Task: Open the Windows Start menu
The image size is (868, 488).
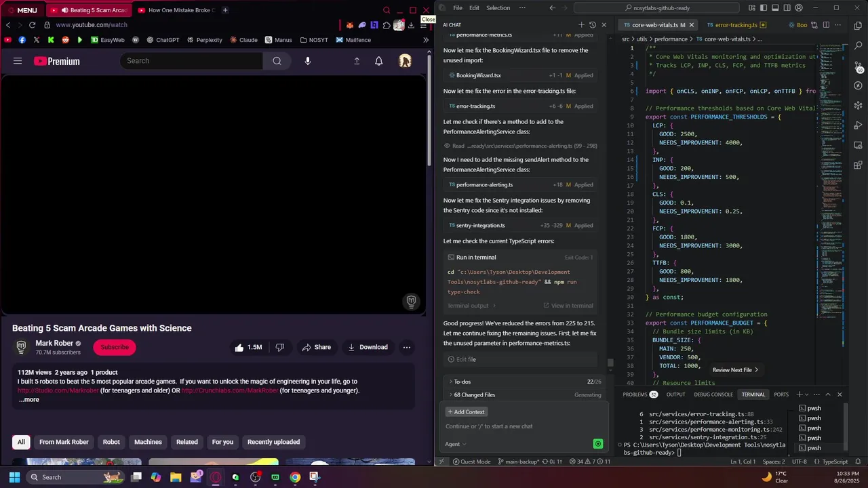Action: 14,477
